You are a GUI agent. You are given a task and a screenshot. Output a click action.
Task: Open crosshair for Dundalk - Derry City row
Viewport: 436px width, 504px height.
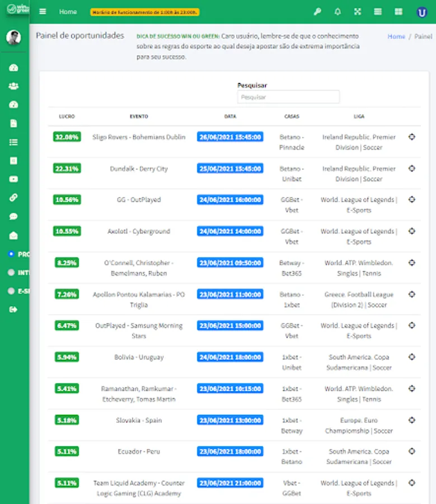tap(412, 169)
